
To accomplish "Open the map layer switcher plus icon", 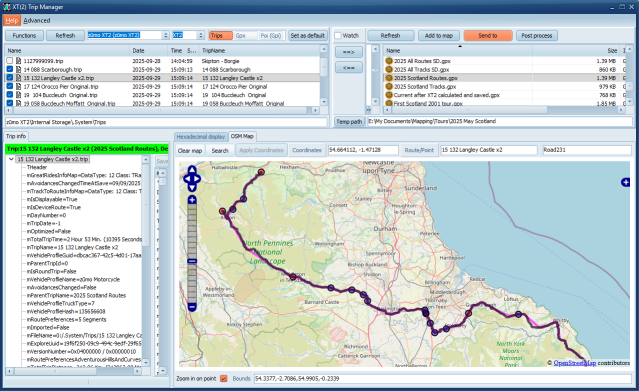I will [626, 182].
